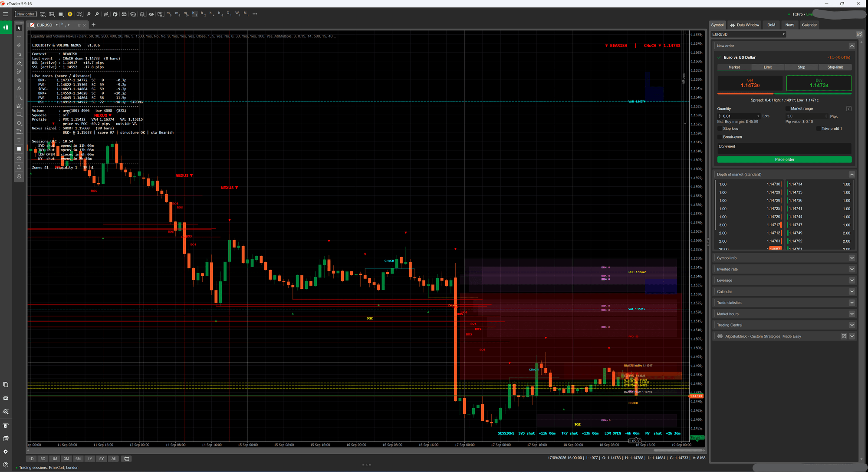Image resolution: width=868 pixels, height=472 pixels.
Task: Select the rectangle drawing tool
Action: (x=19, y=115)
